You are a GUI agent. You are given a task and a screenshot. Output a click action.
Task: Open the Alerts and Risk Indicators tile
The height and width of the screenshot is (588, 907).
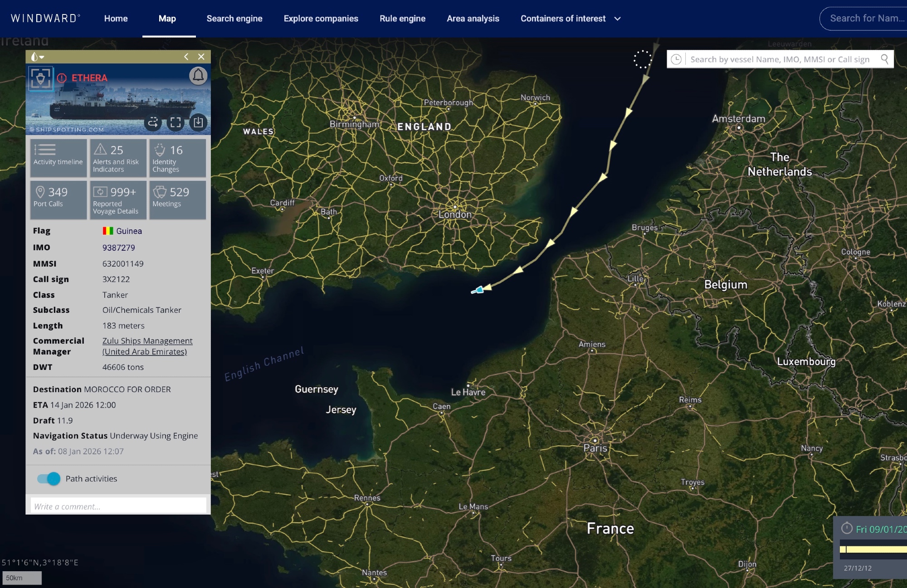pos(117,157)
